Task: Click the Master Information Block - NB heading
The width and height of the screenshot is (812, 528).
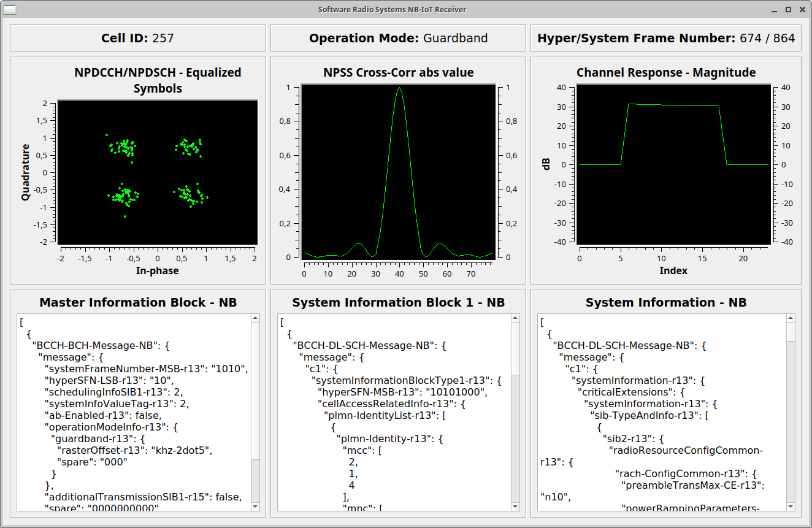Action: pos(138,302)
